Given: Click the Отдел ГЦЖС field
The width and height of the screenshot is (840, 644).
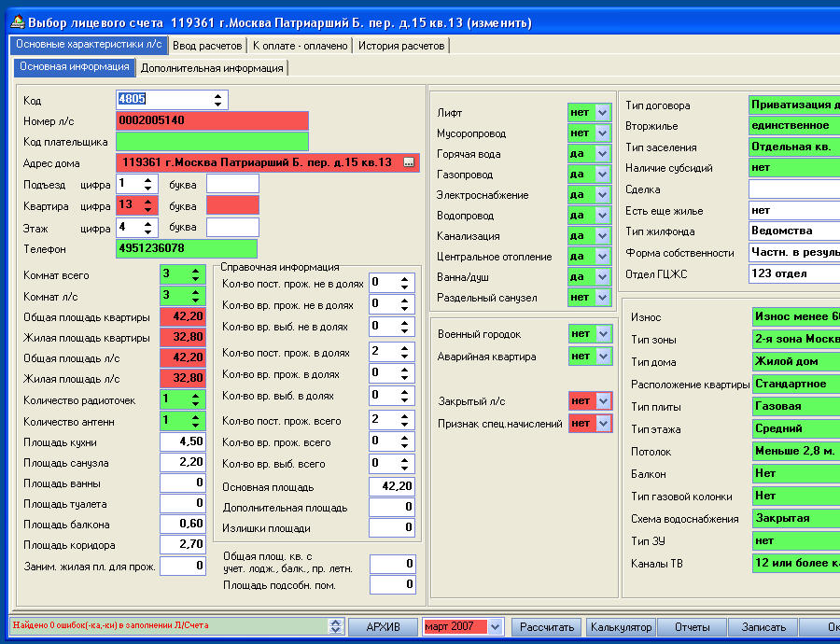Looking at the screenshot, I should pos(794,273).
